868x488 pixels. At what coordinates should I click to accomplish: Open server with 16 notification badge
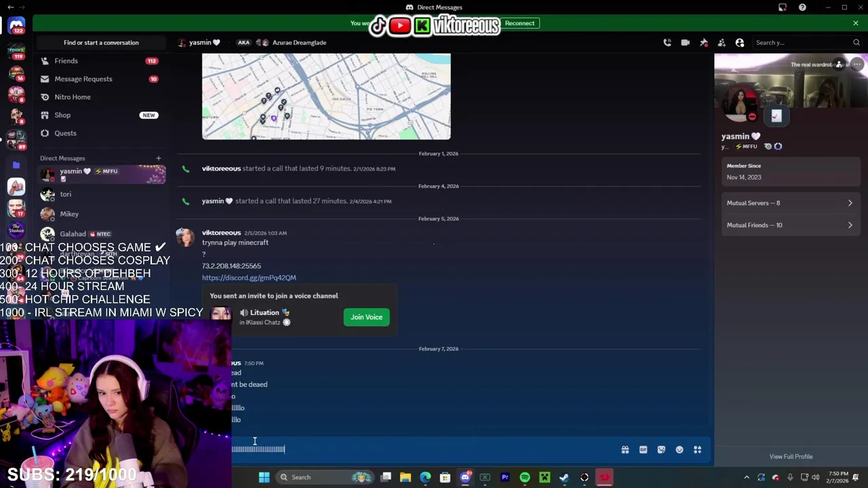pyautogui.click(x=16, y=72)
